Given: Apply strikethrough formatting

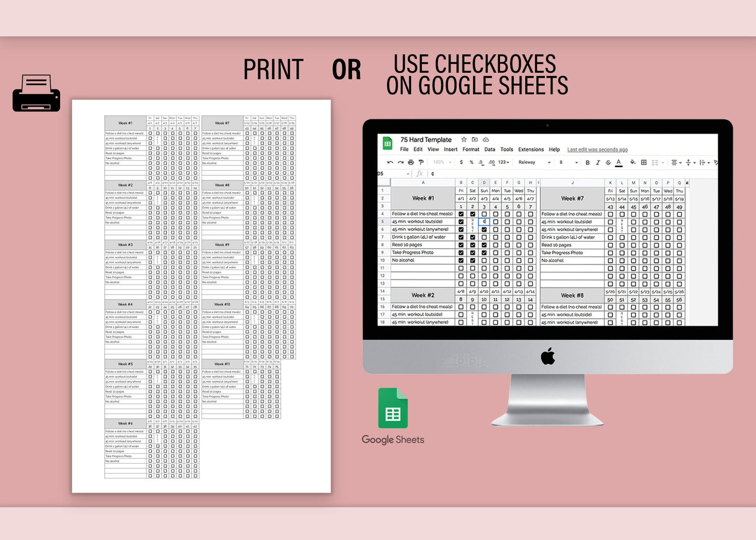Looking at the screenshot, I should click(x=608, y=163).
